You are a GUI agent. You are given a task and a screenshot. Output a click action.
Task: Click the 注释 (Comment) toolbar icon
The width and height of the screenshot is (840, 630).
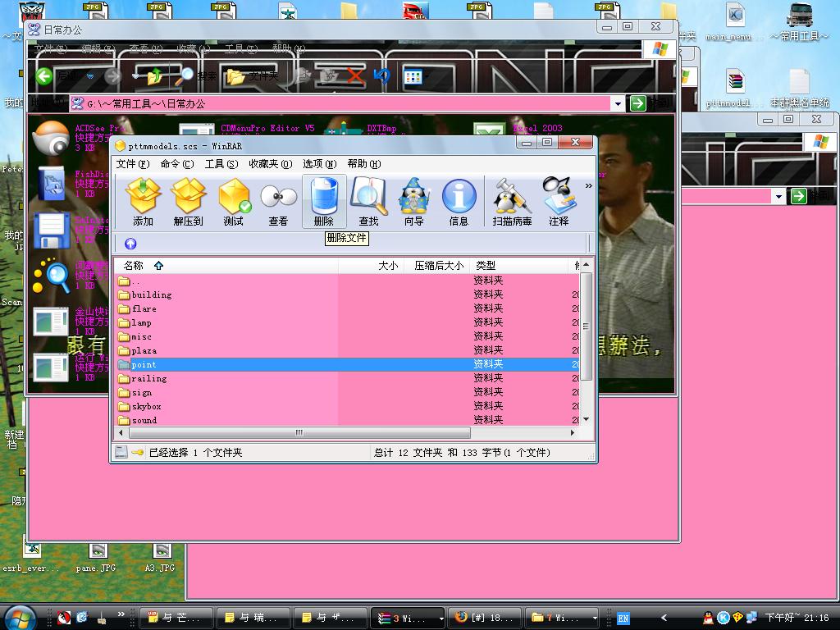click(559, 202)
